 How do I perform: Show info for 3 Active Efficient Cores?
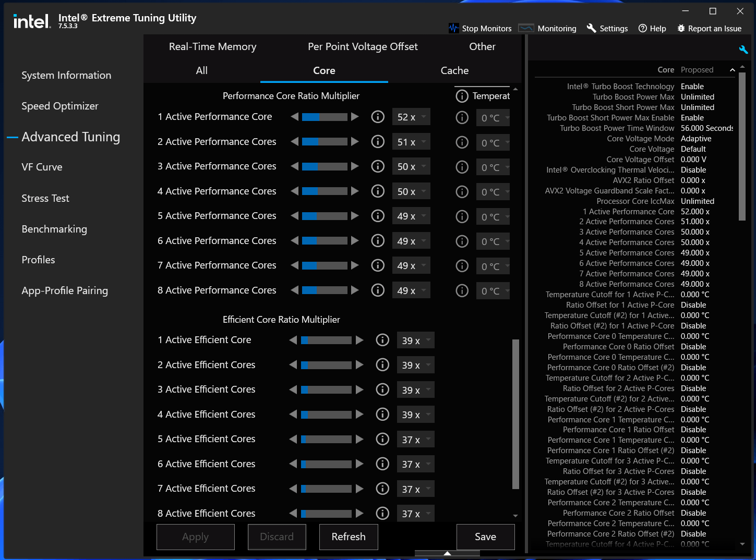tap(382, 389)
